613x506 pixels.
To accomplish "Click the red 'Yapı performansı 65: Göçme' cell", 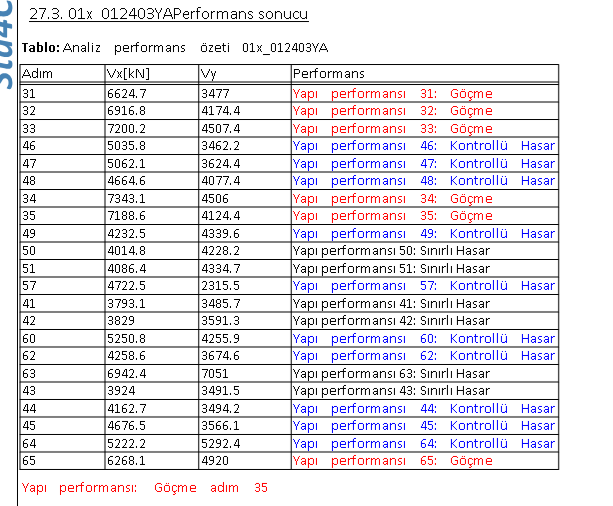I will point(392,460).
